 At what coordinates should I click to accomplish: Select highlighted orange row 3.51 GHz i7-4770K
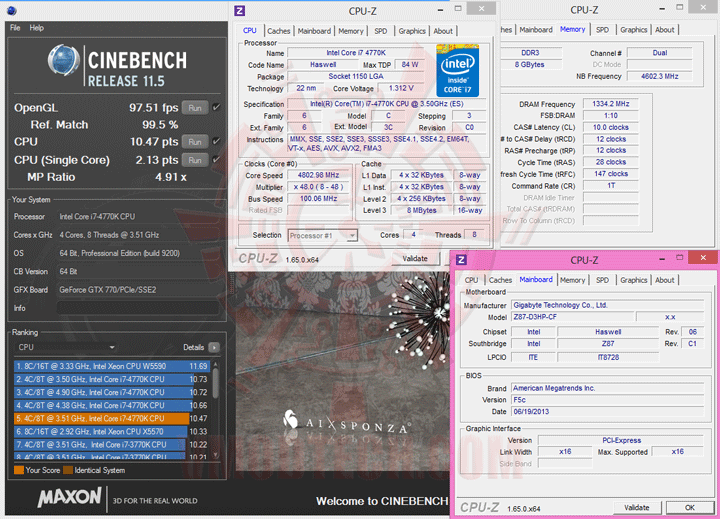112,418
